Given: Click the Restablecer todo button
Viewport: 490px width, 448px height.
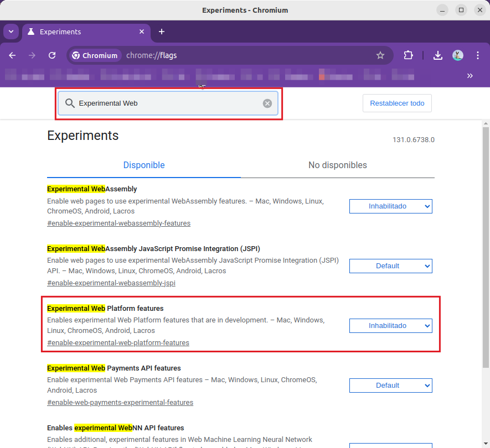Looking at the screenshot, I should click(397, 103).
